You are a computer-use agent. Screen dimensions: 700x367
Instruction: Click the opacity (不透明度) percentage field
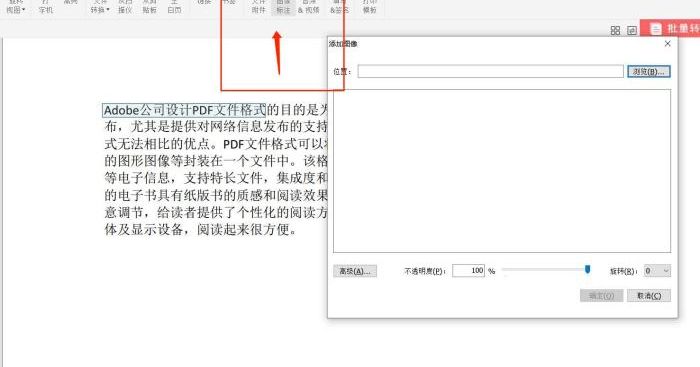(468, 271)
